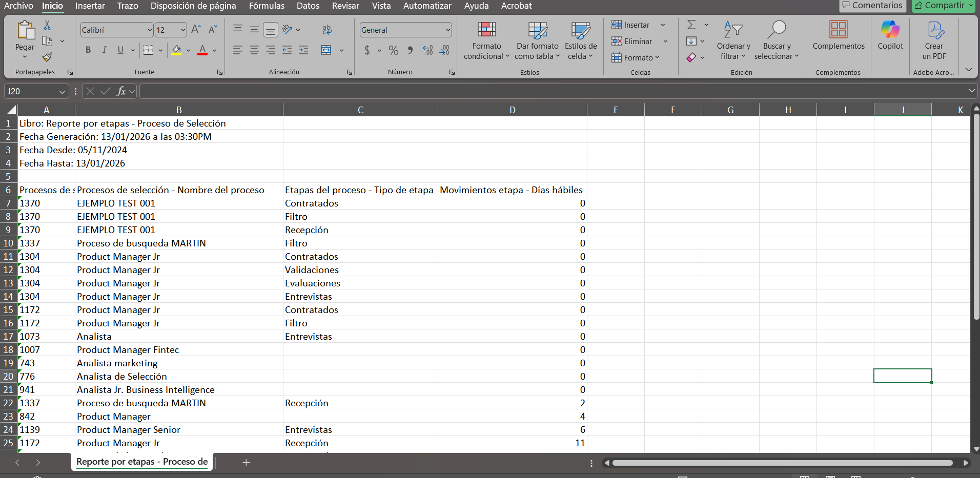Open the Name Box dropdown arrow

point(62,92)
